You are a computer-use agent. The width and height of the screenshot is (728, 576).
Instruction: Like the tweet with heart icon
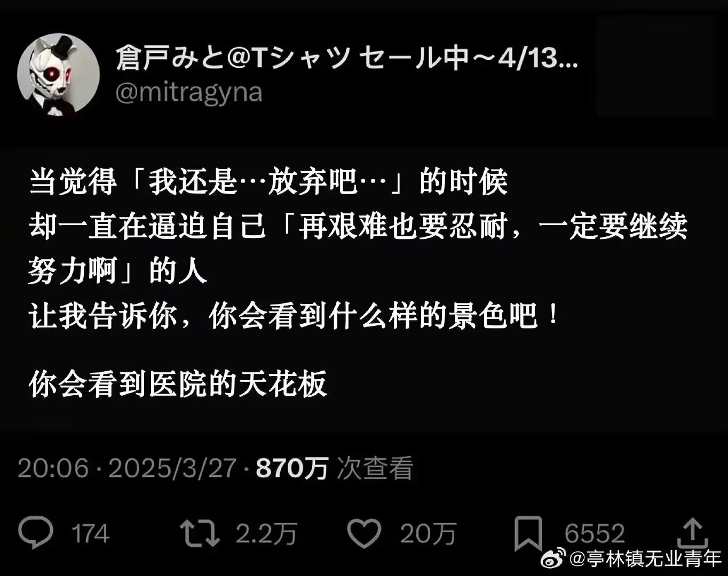364,533
